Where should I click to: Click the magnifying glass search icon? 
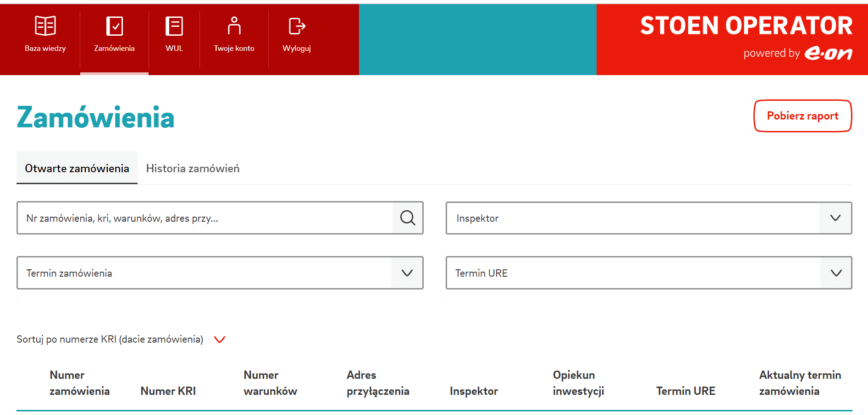coord(408,218)
